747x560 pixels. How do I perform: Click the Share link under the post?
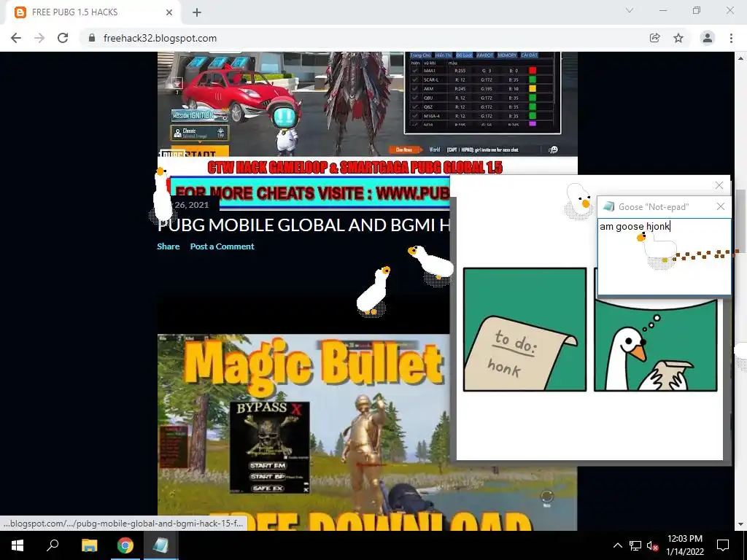[169, 246]
